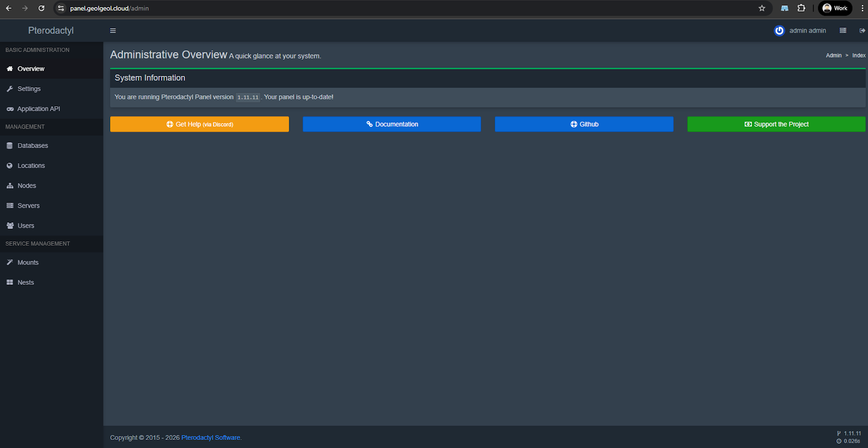This screenshot has width=868, height=448.
Task: Toggle the sidebar hamburger menu
Action: 113,31
